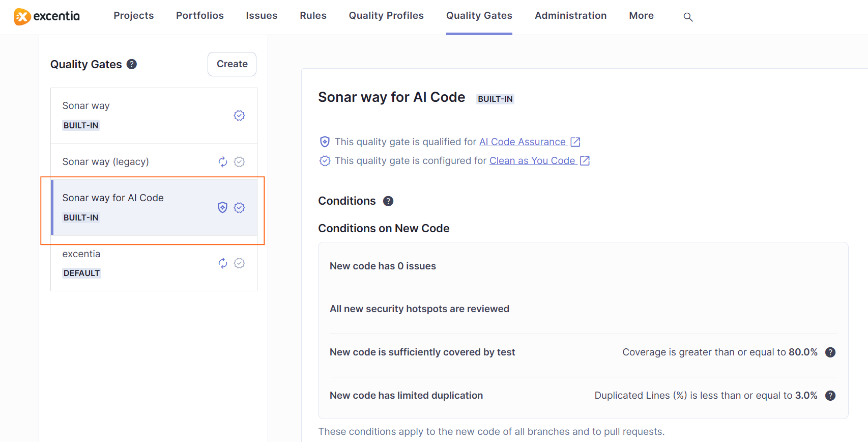Click the excentia logo
Screen dimensions: 868x442
click(47, 16)
